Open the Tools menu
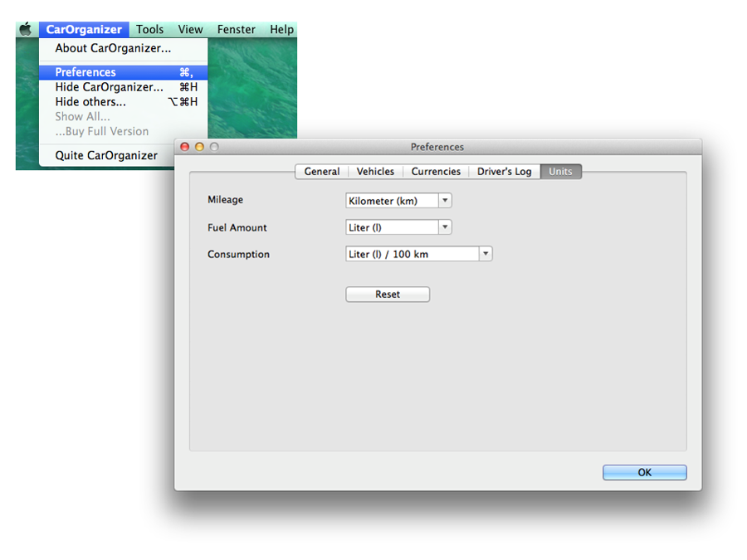 coord(150,29)
